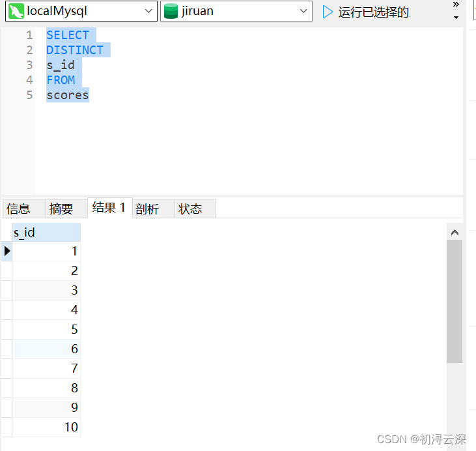
Task: Click the FROM keyword in editor
Action: pyautogui.click(x=61, y=80)
